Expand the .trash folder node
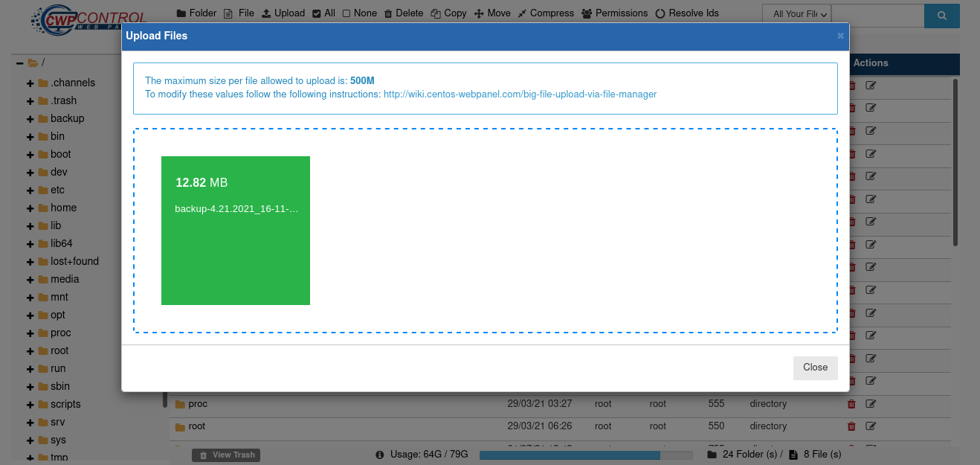Image resolution: width=980 pixels, height=465 pixels. [30, 101]
